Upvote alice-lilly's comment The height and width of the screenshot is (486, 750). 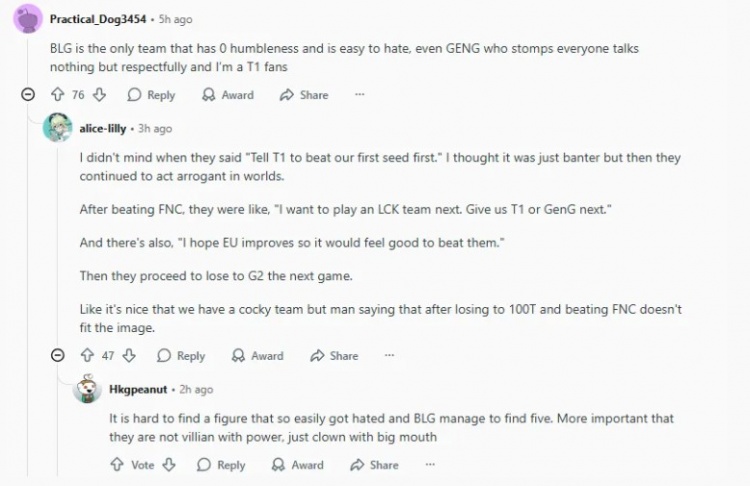[87, 355]
